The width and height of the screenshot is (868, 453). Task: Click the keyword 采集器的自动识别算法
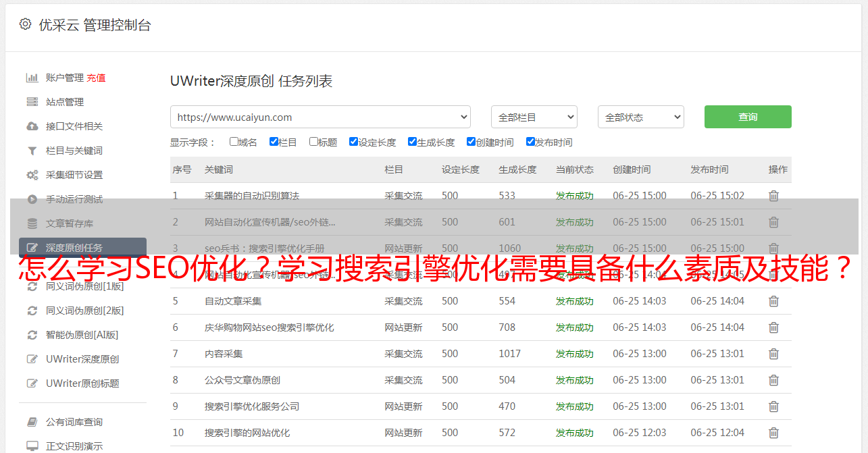(x=252, y=196)
